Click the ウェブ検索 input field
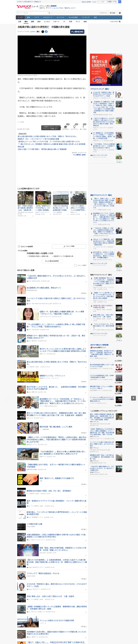This screenshot has width=138, height=644. point(102,2)
